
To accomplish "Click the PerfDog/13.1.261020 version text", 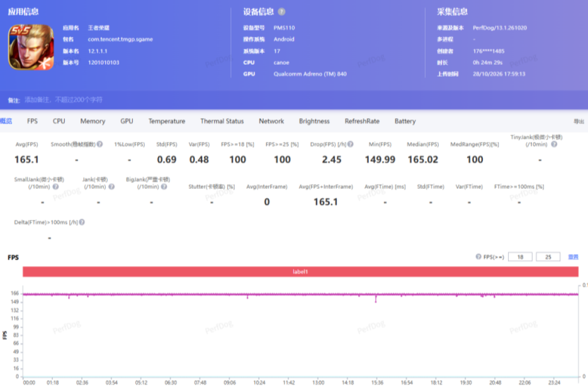I will point(499,28).
